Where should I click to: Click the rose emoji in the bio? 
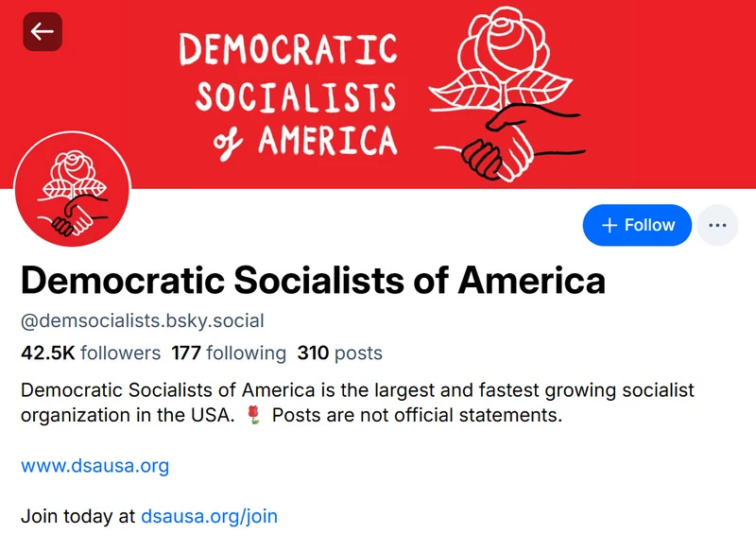tap(252, 414)
